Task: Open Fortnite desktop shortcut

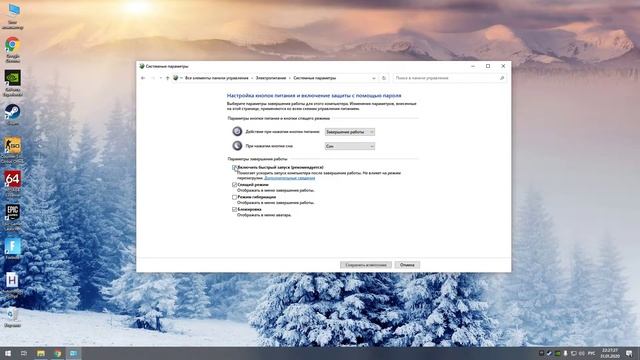Action: (13, 249)
